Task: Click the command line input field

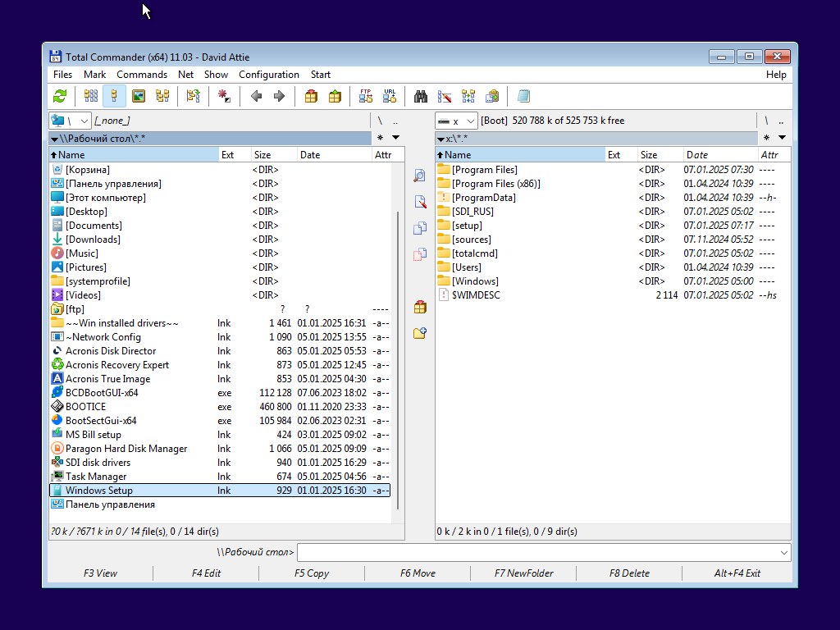Action: point(537,552)
